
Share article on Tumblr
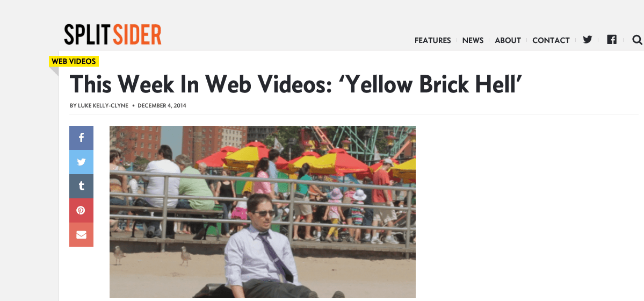[81, 187]
